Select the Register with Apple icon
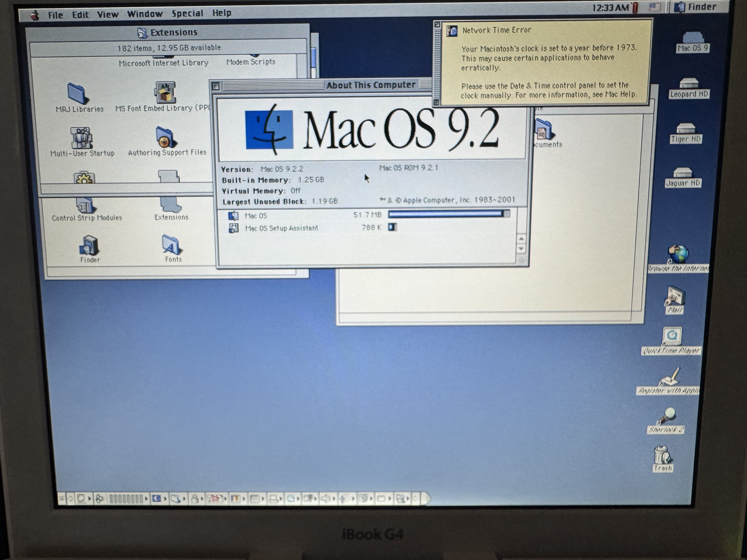 [669, 381]
